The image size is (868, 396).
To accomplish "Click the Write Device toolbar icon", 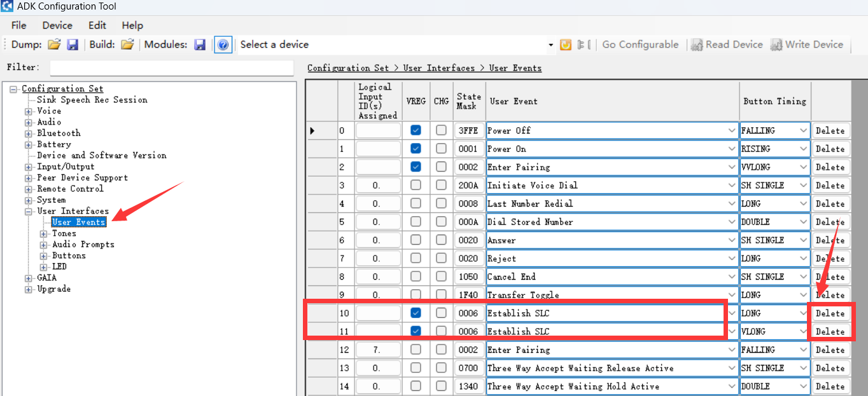I will point(776,44).
